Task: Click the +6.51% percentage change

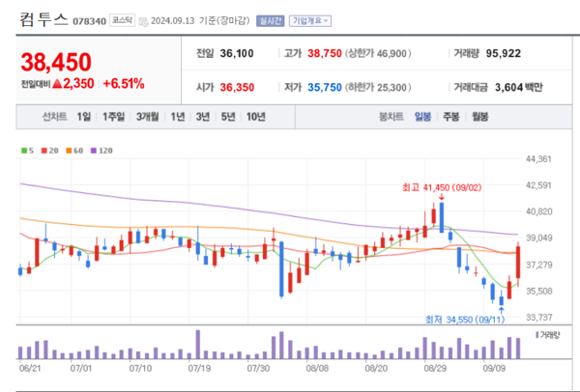Action: (124, 84)
